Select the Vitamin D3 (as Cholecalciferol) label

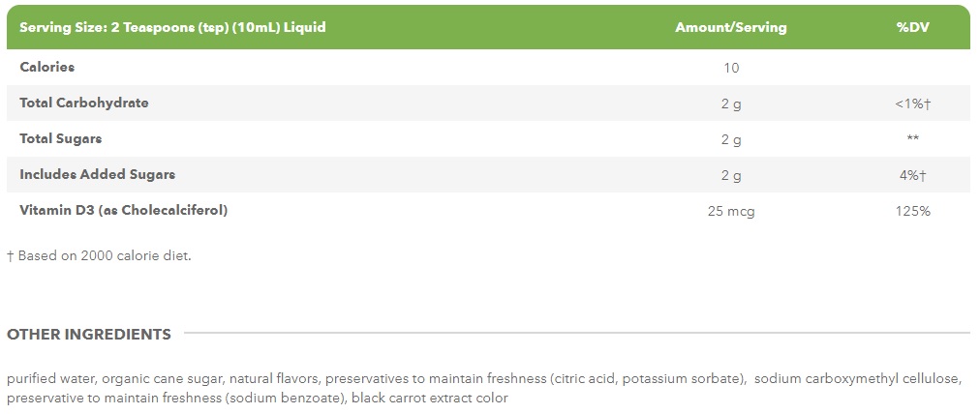point(124,211)
